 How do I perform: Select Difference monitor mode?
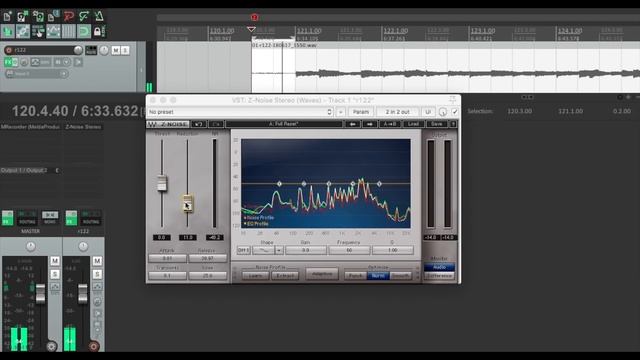coord(439,276)
